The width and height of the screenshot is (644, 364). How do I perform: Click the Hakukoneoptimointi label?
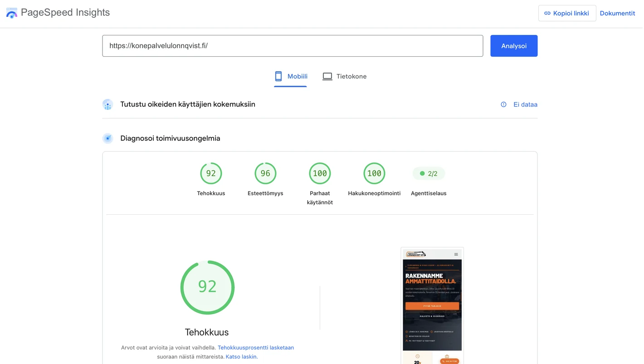coord(374,193)
